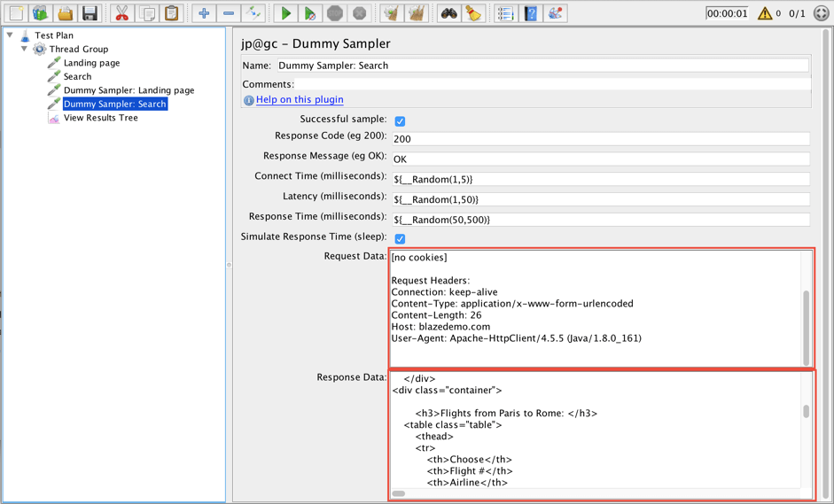Click the Comments input field

pos(553,84)
